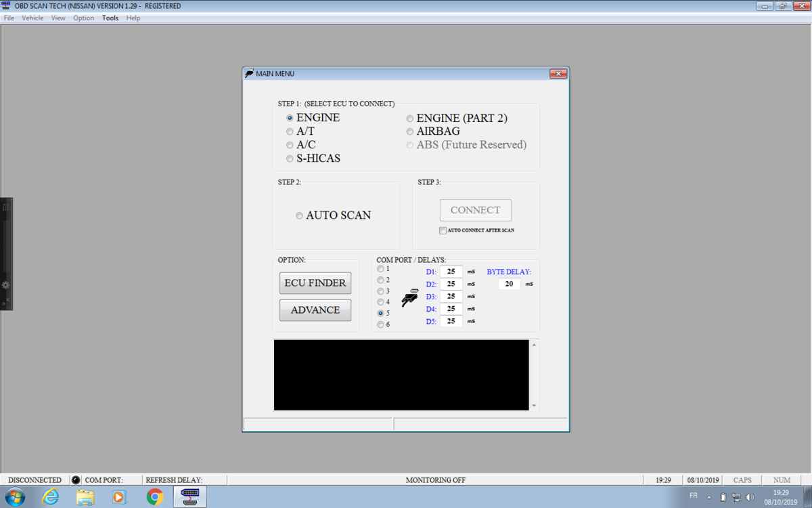Launch Internet Explorer from the taskbar

click(51, 497)
